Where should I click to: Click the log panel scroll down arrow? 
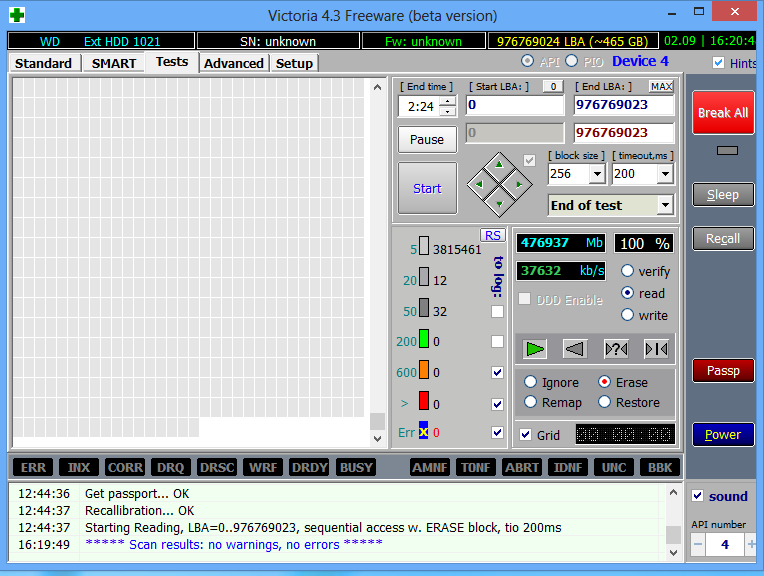point(673,552)
